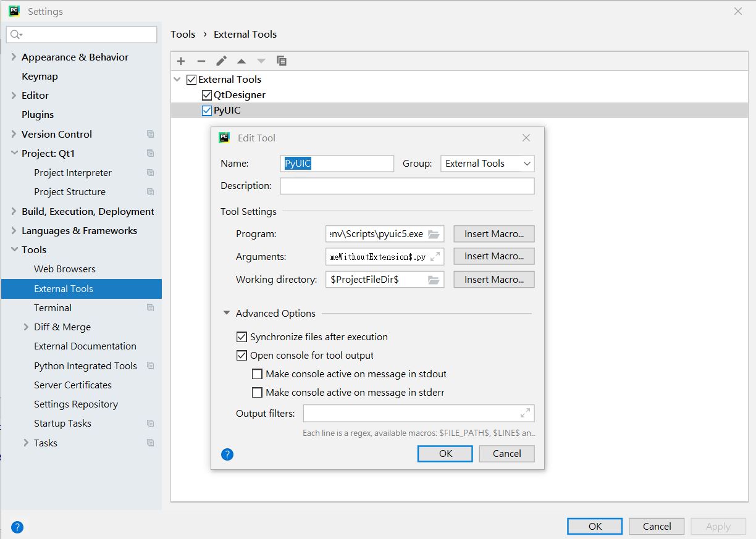756x539 pixels.
Task: Click project-level icon beside Version Control
Action: pos(151,134)
